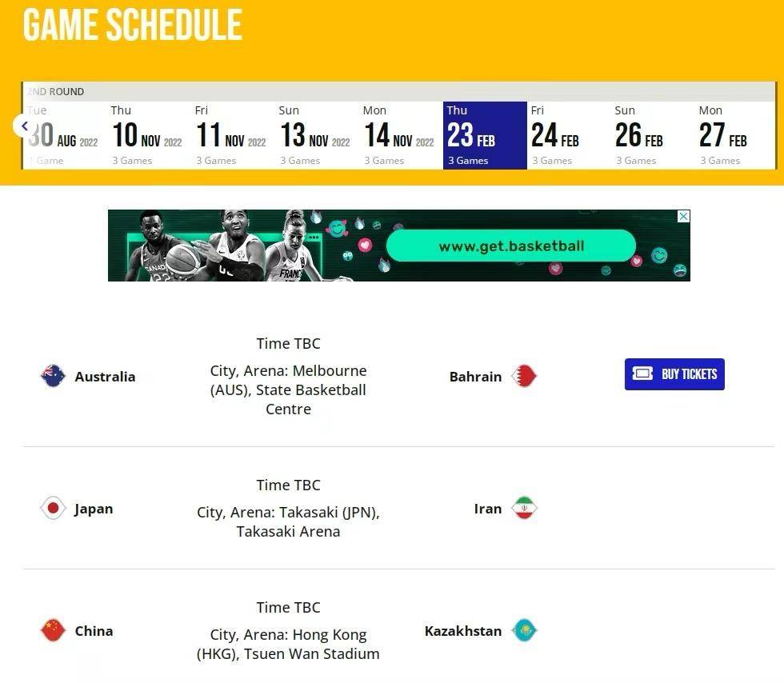Click the Australia flag icon
This screenshot has height=683, width=784.
(53, 376)
